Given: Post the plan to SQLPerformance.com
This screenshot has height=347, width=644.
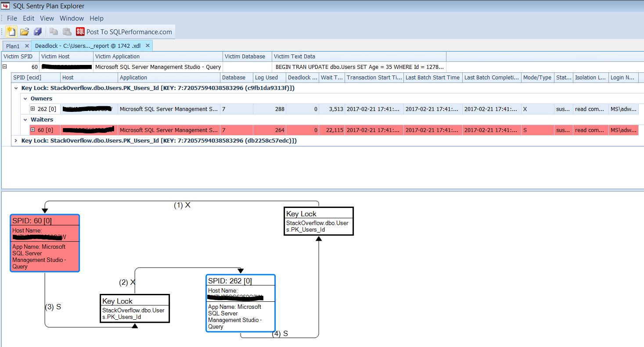Looking at the screenshot, I should click(x=129, y=32).
